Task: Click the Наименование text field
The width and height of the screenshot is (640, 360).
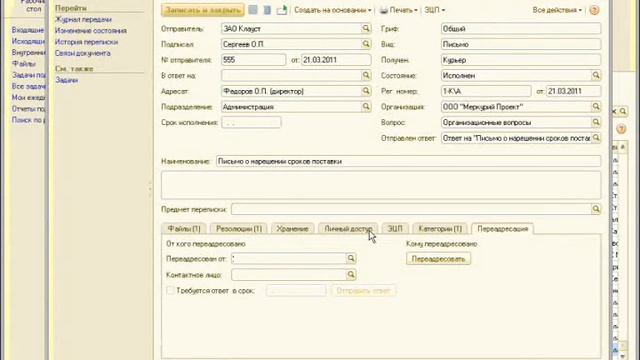Action: 408,161
